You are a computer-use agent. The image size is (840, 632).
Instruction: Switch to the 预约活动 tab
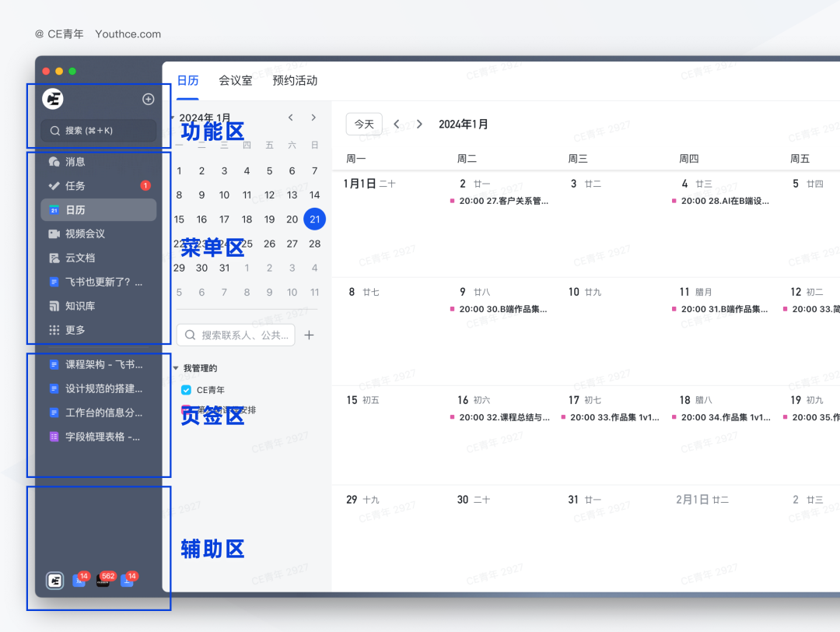(x=295, y=80)
